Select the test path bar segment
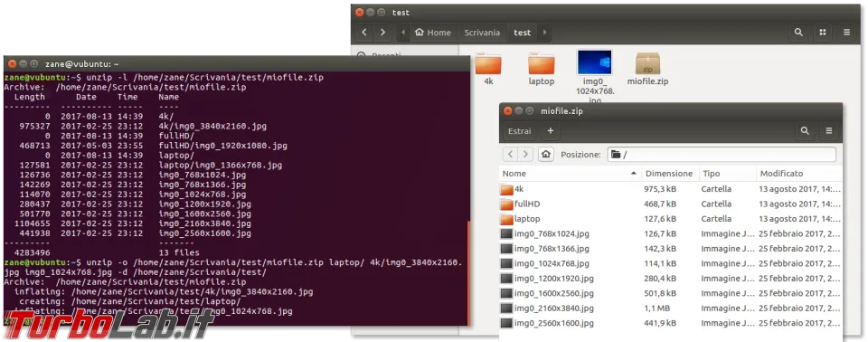Image resolution: width=868 pixels, height=342 pixels. [522, 33]
